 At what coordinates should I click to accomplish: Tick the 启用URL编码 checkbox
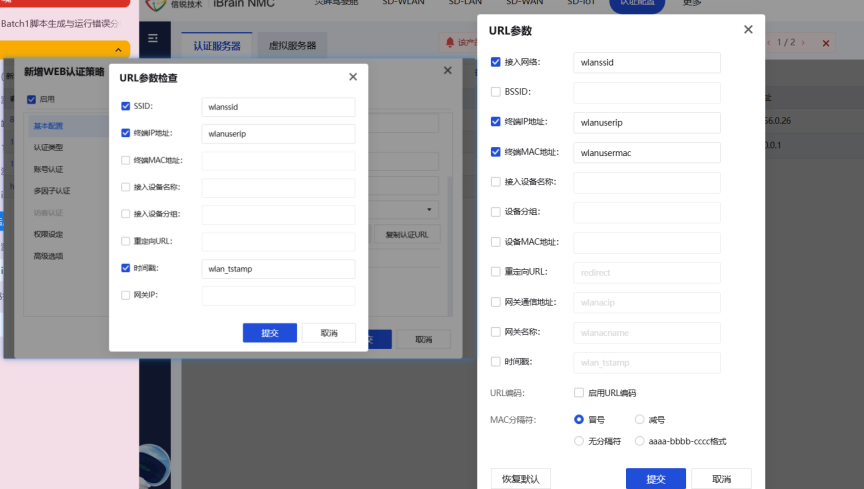click(x=579, y=393)
